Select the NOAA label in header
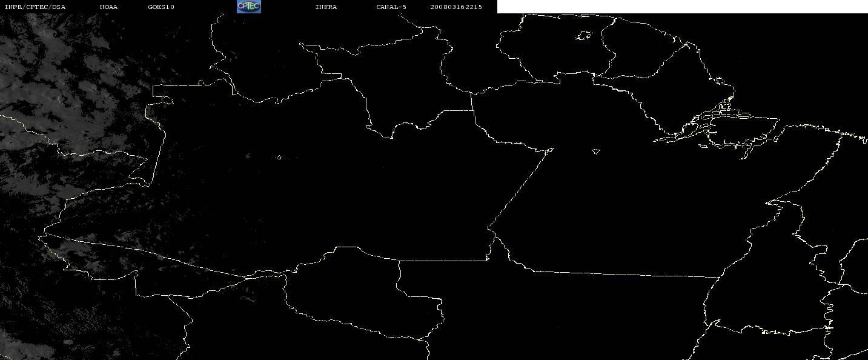This screenshot has height=360, width=868. (x=109, y=7)
